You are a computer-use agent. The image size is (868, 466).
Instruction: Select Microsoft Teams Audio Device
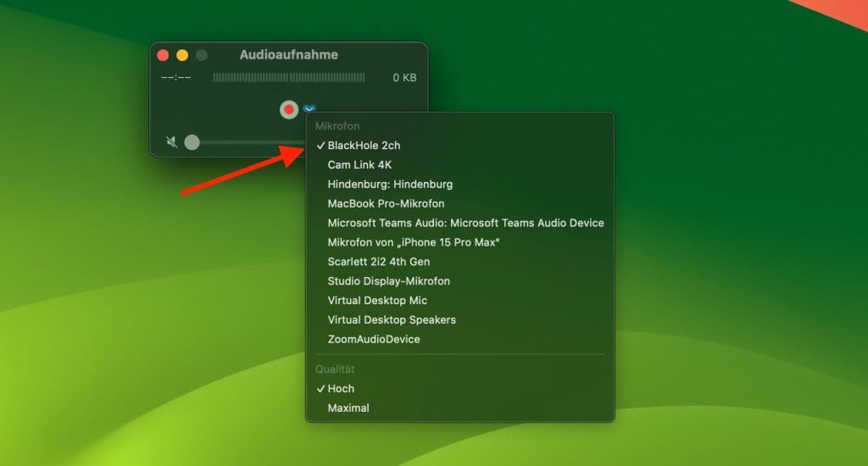[x=460, y=223]
